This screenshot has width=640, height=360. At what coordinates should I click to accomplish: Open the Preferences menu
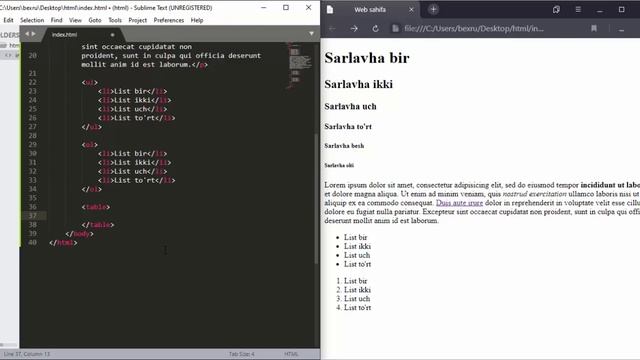[x=169, y=20]
